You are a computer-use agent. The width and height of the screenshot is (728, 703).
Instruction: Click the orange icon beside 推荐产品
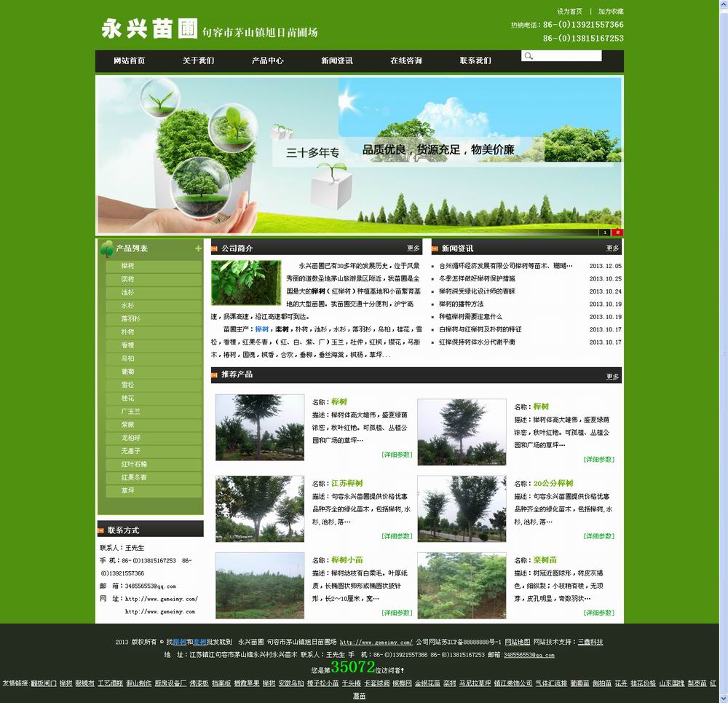(215, 374)
